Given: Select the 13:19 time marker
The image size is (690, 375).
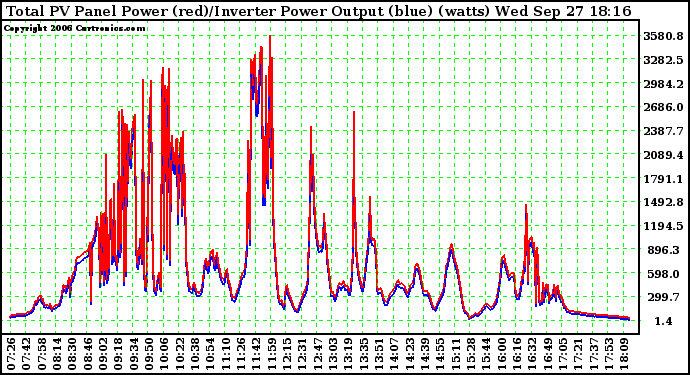Looking at the screenshot, I should click(x=348, y=354).
